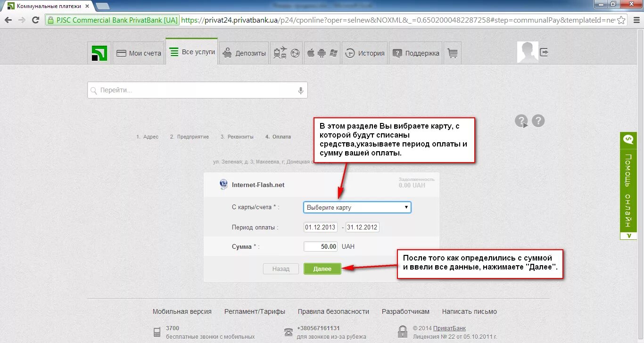Open the Правила безопасности link
Image resolution: width=644 pixels, height=343 pixels.
(x=333, y=311)
